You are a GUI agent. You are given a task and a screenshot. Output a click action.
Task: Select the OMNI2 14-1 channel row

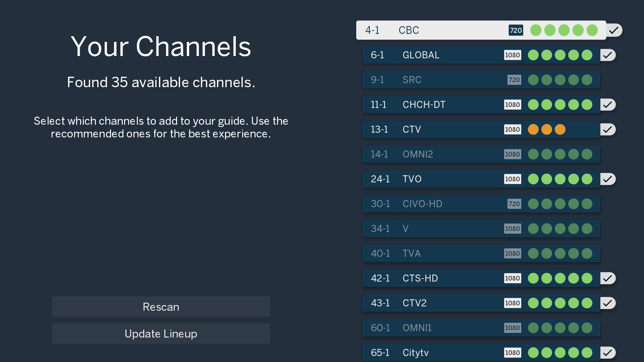pos(481,154)
